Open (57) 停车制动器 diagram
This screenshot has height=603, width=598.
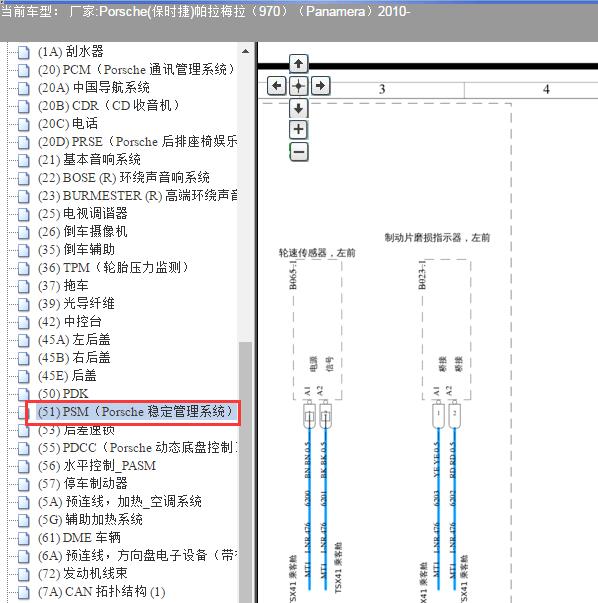(x=82, y=484)
